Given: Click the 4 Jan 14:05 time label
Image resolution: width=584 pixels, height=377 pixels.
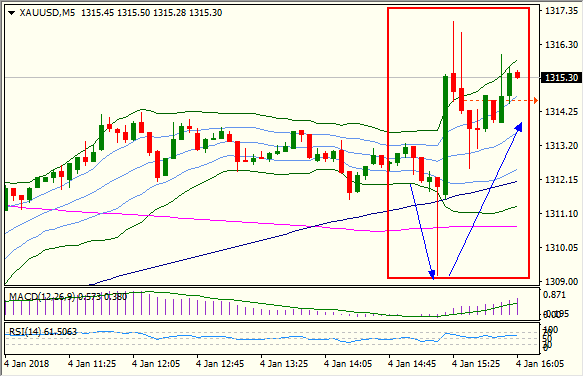Looking at the screenshot, I should [348, 364].
